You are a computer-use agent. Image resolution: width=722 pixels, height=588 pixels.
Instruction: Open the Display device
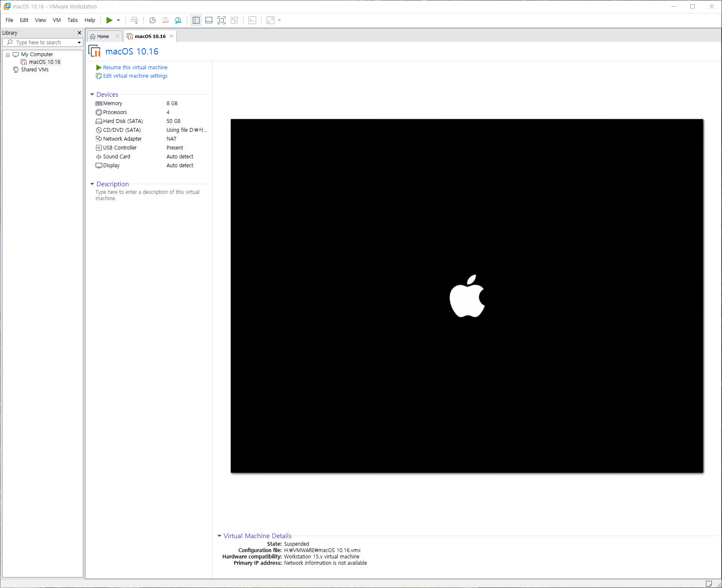(151, 166)
